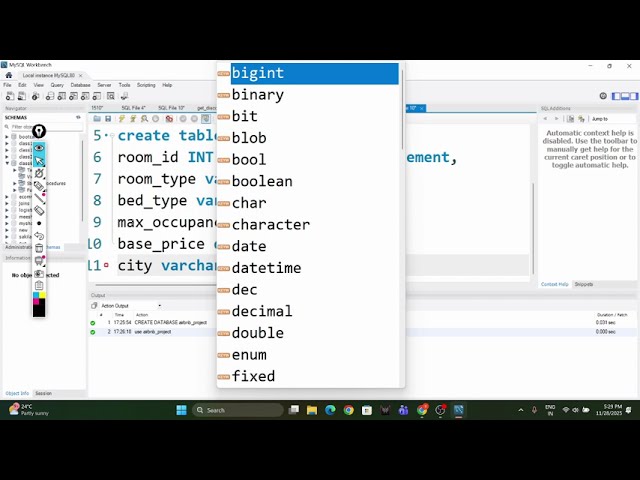Click the create stored procedure toolbar icon

pyautogui.click(x=85, y=96)
